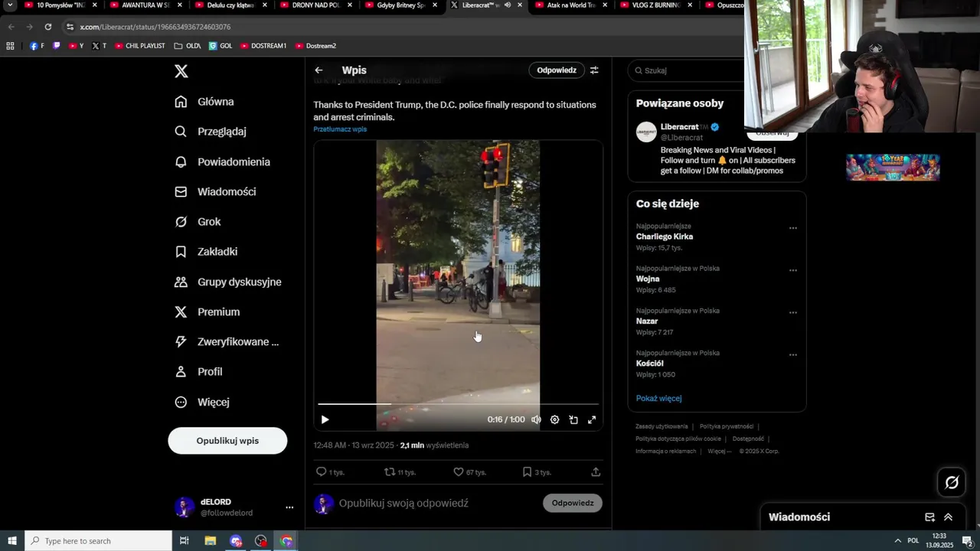Repost the post 11 tys.

tap(400, 472)
